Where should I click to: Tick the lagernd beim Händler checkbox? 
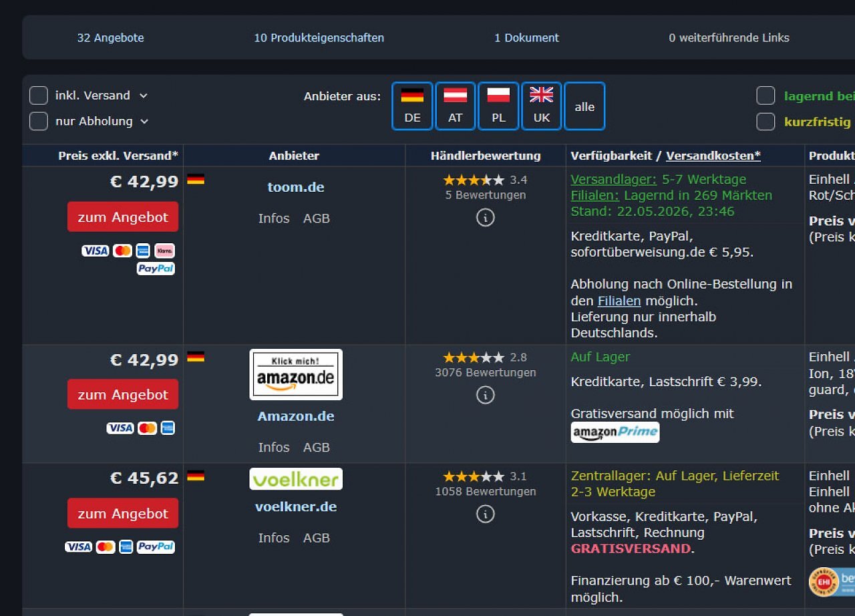coord(765,96)
